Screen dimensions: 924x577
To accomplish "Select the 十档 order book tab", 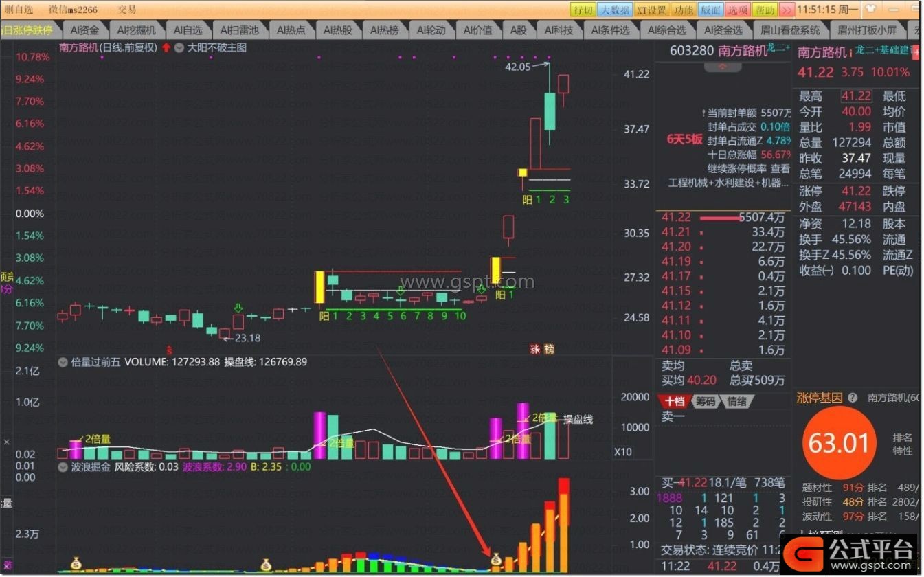I will (674, 402).
